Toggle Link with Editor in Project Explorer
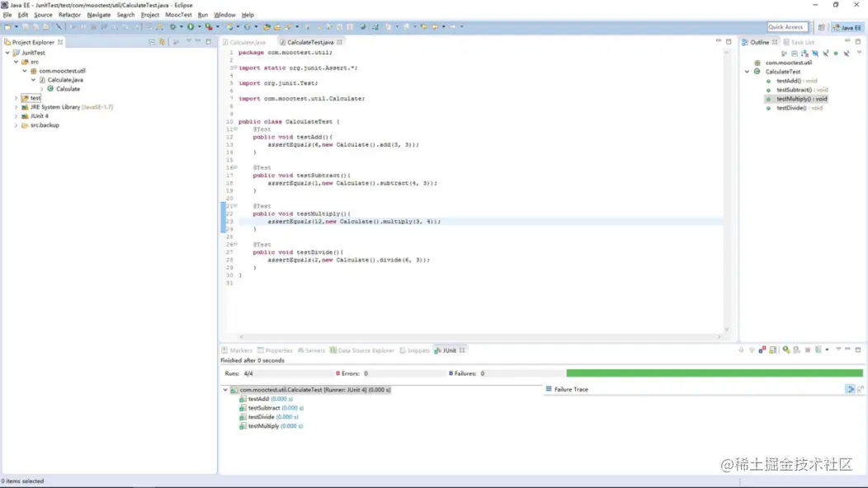 click(x=162, y=42)
